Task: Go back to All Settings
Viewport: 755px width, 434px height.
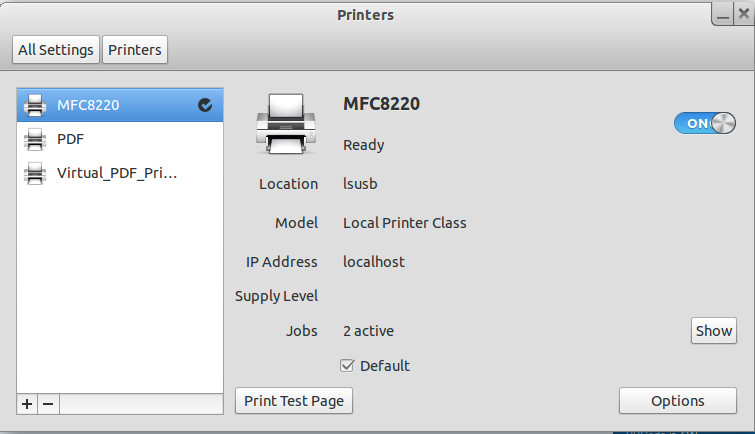Action: (x=56, y=49)
